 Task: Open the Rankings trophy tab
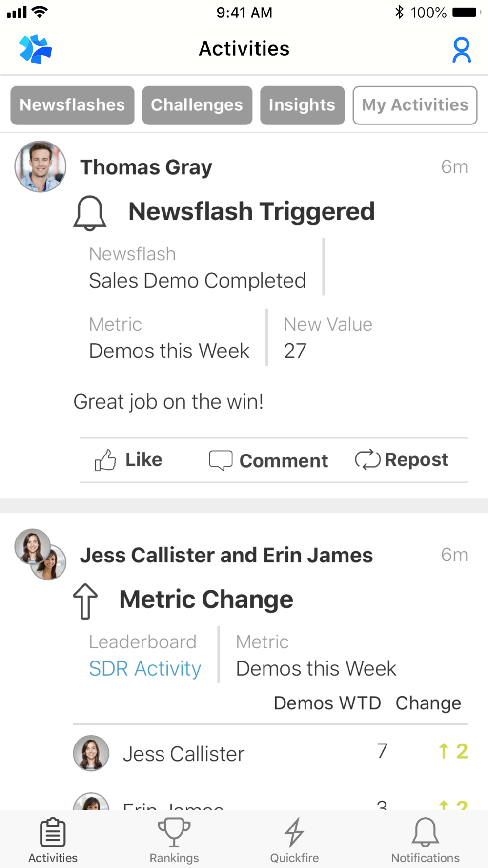click(x=174, y=840)
